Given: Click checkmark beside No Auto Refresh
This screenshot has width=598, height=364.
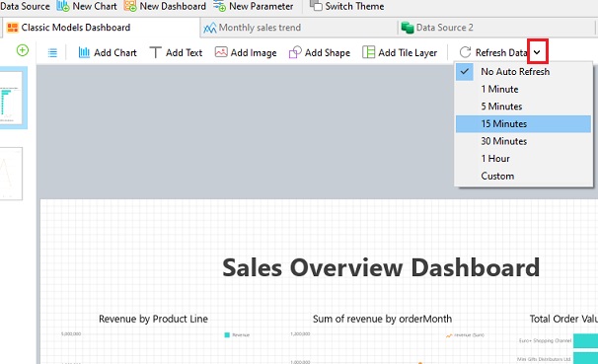Looking at the screenshot, I should (465, 71).
